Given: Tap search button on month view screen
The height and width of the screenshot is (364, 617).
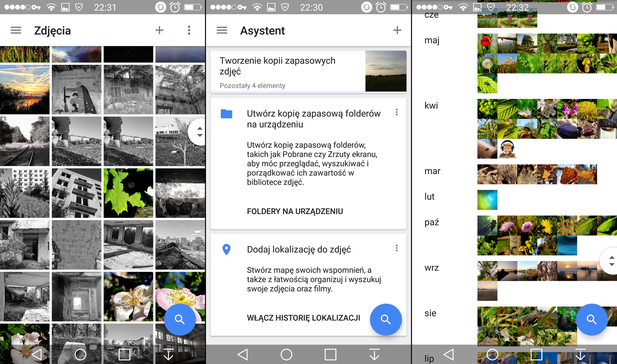Looking at the screenshot, I should tap(591, 319).
